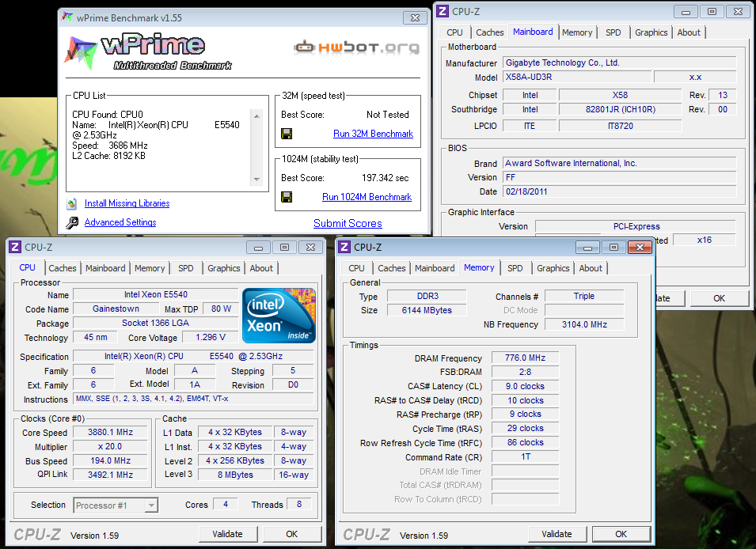This screenshot has width=756, height=549.
Task: Click OK in the Memory window
Action: [x=621, y=534]
